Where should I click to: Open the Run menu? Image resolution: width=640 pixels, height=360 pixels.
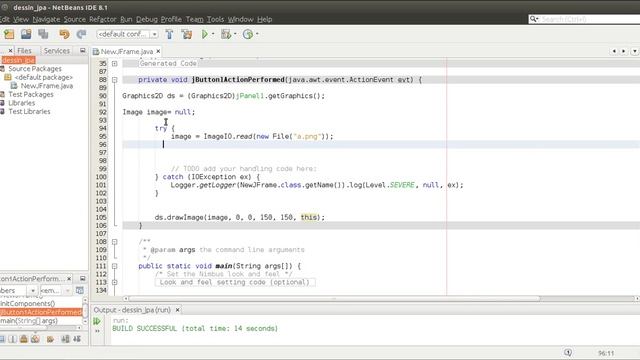126,19
